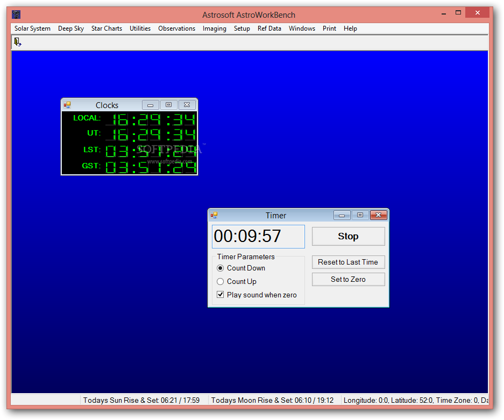
Task: Open the Setup menu
Action: [242, 29]
